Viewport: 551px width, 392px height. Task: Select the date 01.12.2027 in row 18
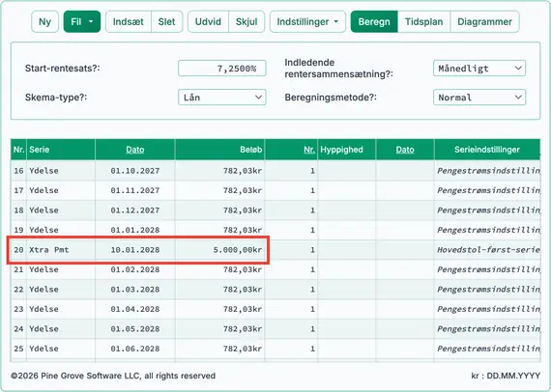point(135,210)
